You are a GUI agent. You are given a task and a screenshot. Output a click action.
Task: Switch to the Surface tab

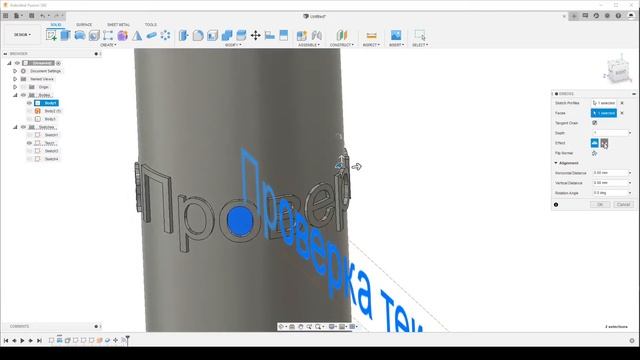(x=84, y=24)
